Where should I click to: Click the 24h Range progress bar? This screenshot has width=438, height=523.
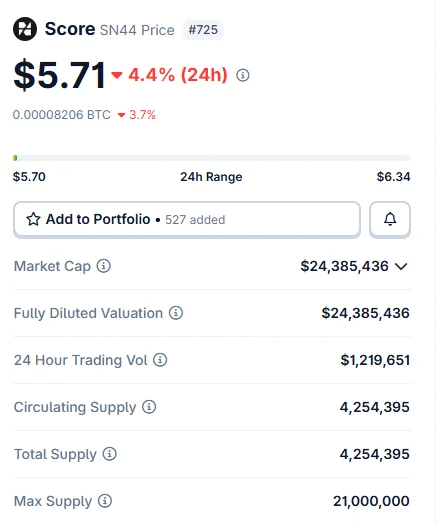pos(212,158)
